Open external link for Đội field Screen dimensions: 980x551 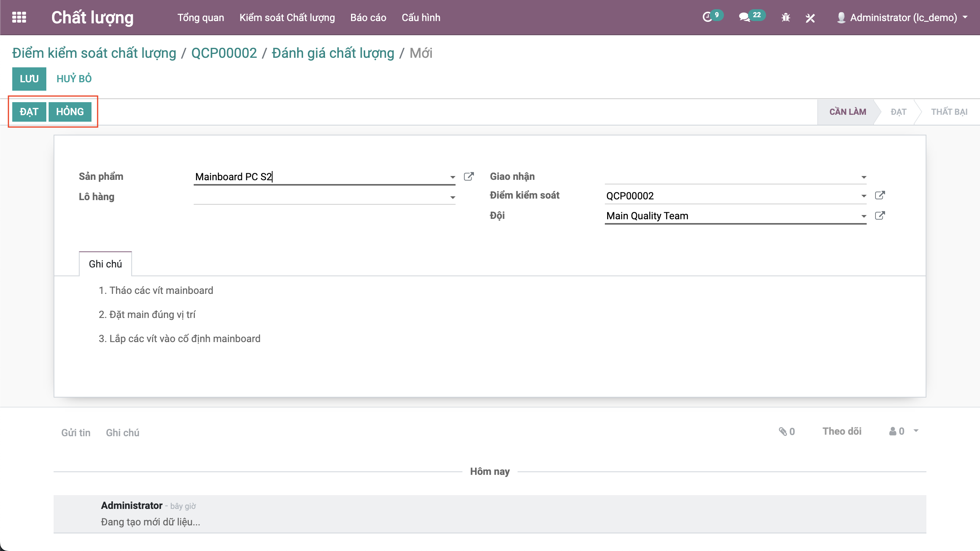pos(880,216)
